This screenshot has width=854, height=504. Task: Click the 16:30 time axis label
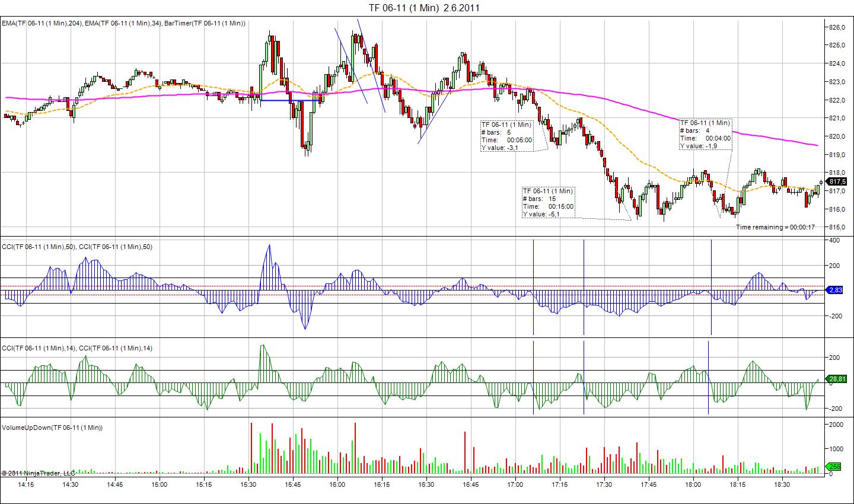coord(426,484)
